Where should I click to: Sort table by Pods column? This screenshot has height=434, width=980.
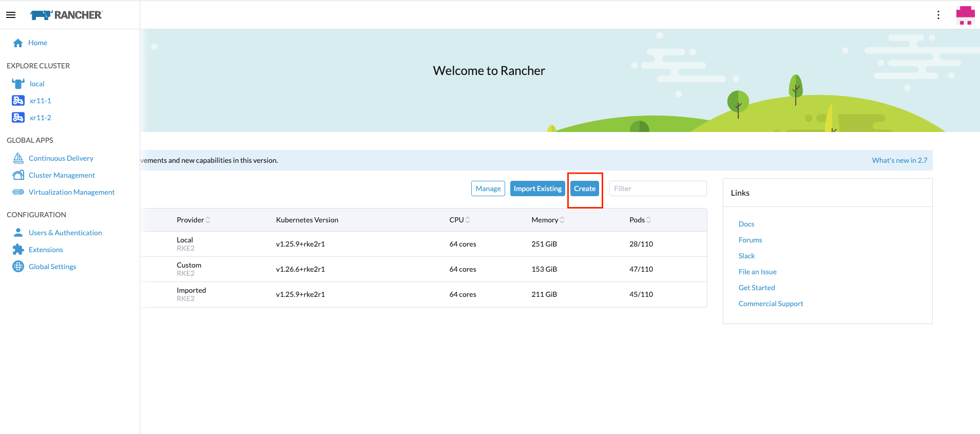pos(640,220)
